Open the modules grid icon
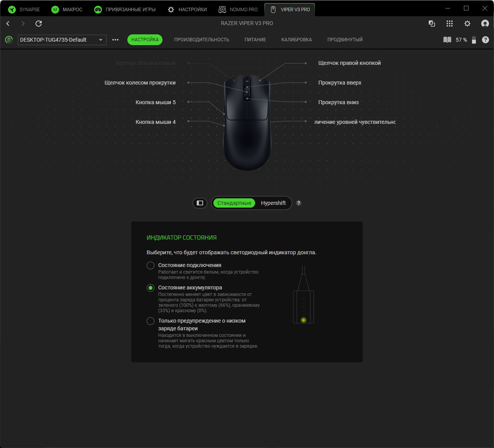Screen dimensions: 494x448 [x=450, y=24]
